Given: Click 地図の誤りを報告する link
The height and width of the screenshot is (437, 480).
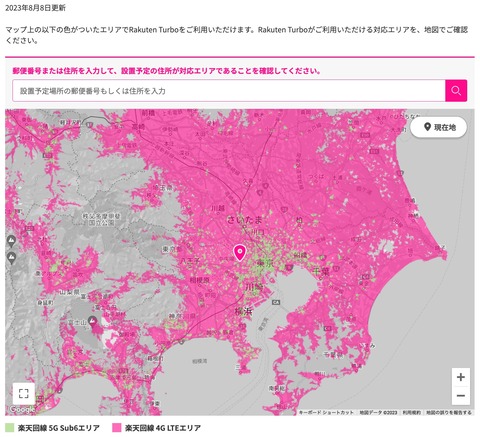Looking at the screenshot, I should (x=449, y=413).
